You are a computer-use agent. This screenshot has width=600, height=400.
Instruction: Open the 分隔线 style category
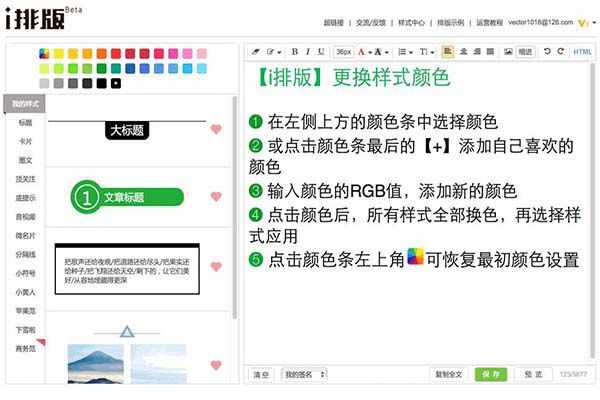point(26,254)
